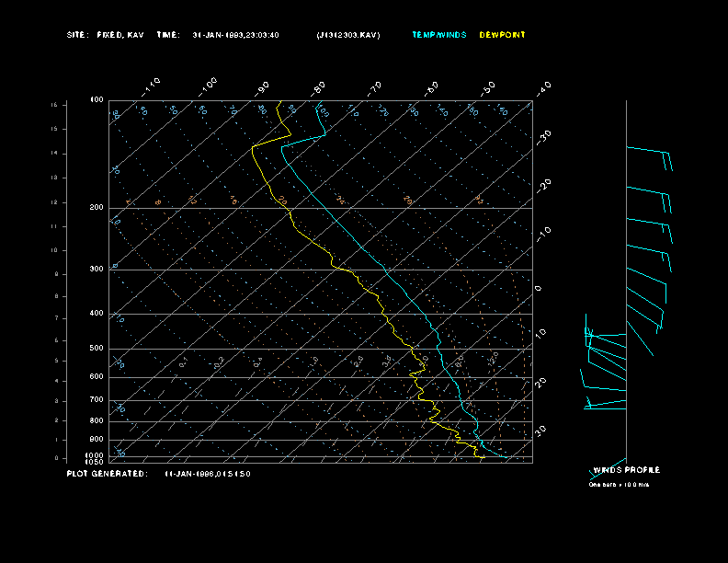
Task: Click the plot generation date at bottom
Action: coord(208,473)
